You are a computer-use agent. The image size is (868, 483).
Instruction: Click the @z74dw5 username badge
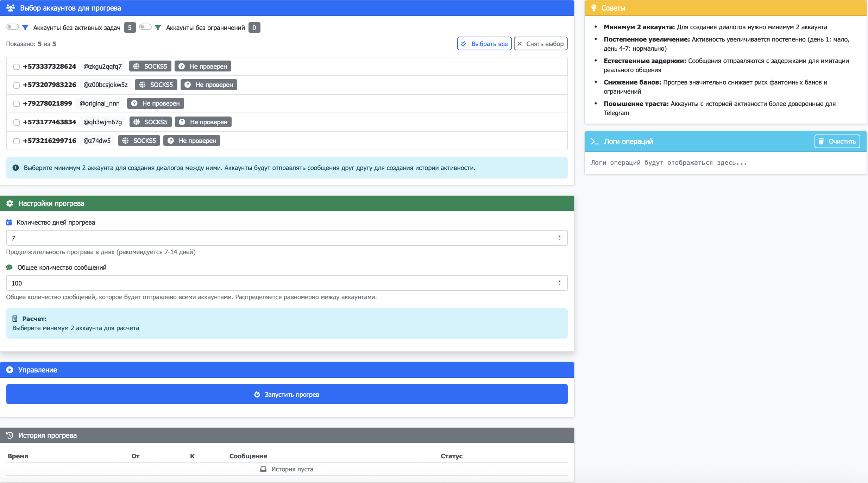coord(97,141)
